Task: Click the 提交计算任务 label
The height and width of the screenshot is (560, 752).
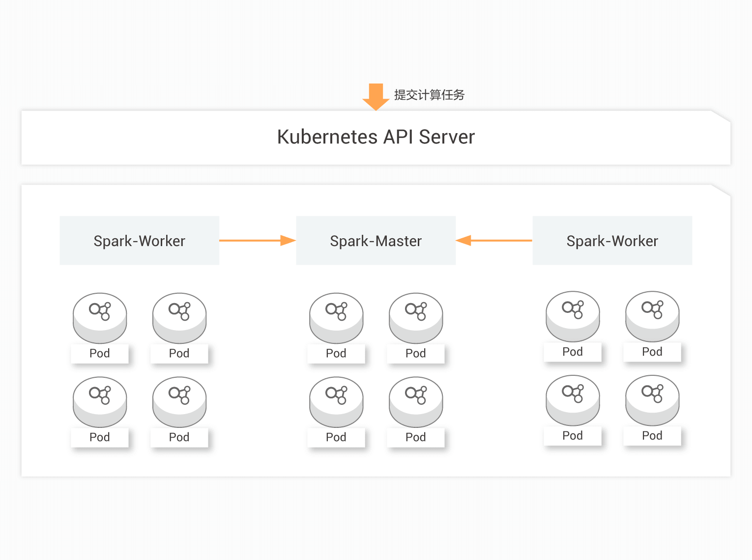Action: pos(429,95)
